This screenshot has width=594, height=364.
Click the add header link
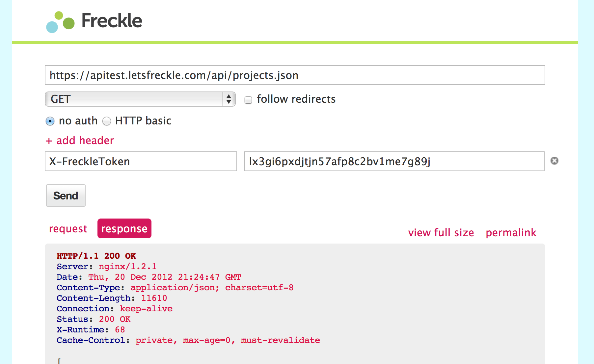point(80,141)
